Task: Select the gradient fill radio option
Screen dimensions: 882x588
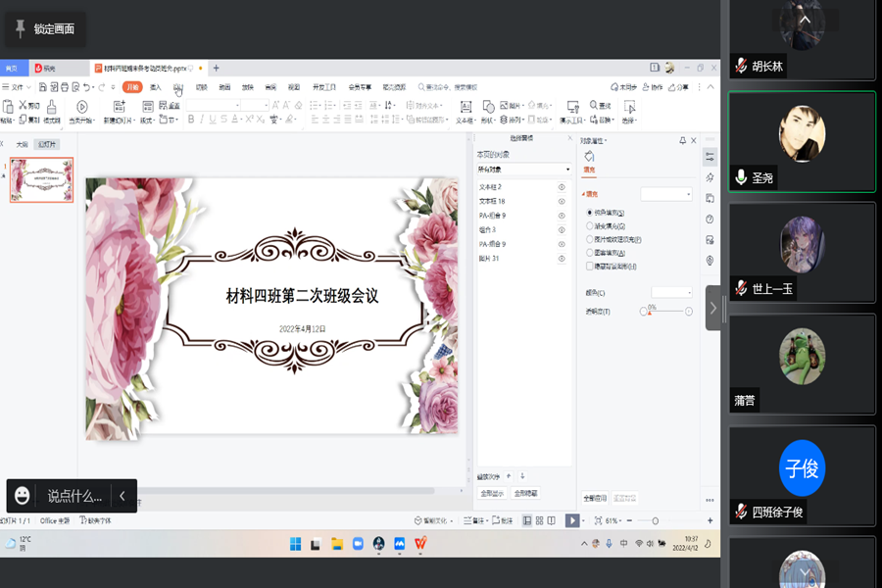Action: [589, 225]
